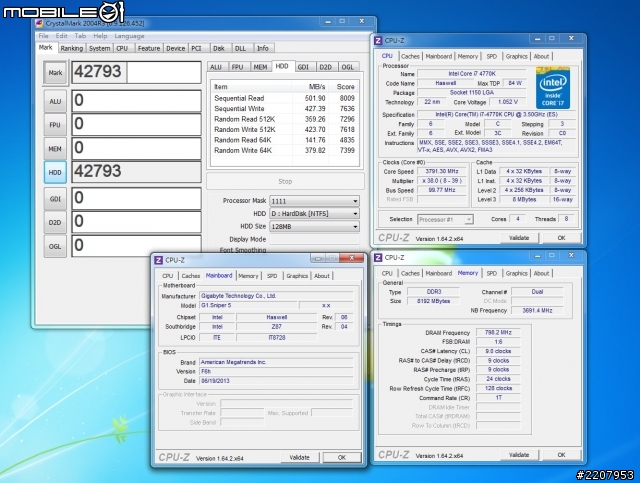Click the Intel Core i7 logo
Viewport: 640px width, 483px height.
553,87
